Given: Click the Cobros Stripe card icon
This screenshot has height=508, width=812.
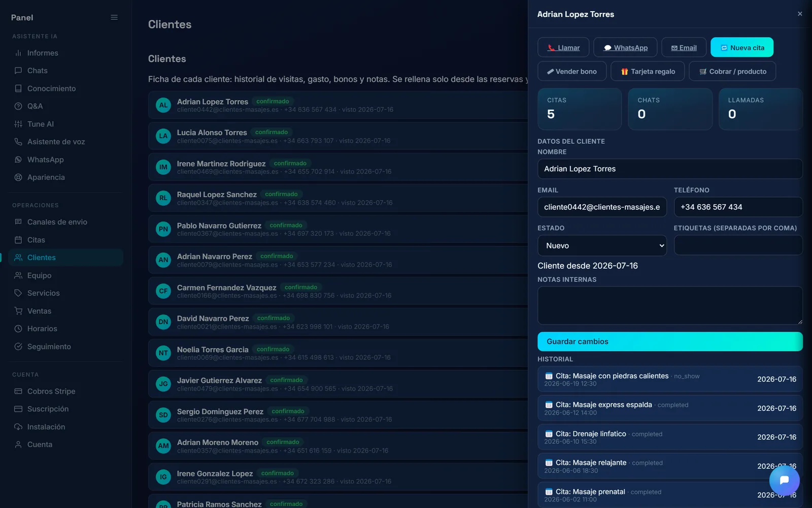Looking at the screenshot, I should (18, 391).
